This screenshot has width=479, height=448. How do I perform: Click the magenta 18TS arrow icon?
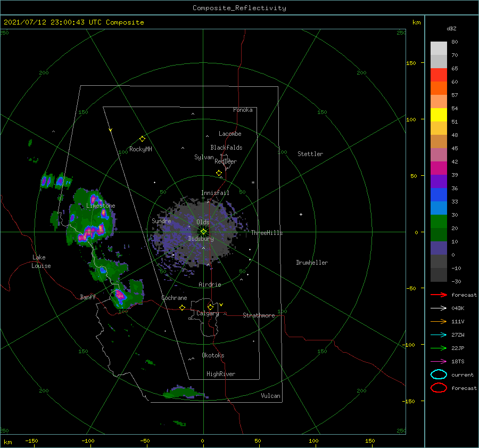[439, 362]
